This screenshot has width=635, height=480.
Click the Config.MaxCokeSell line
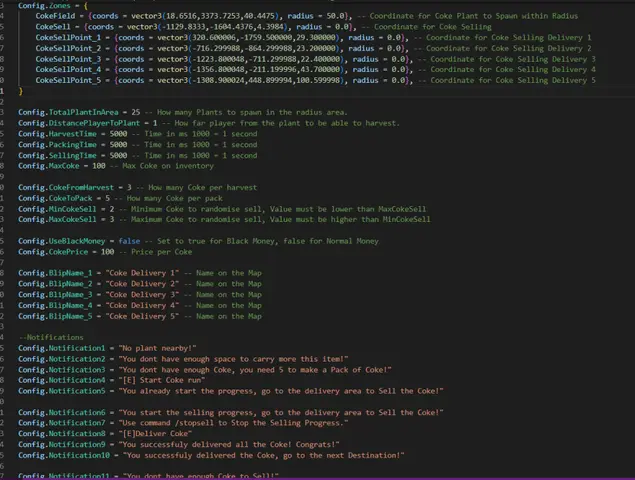[224, 220]
